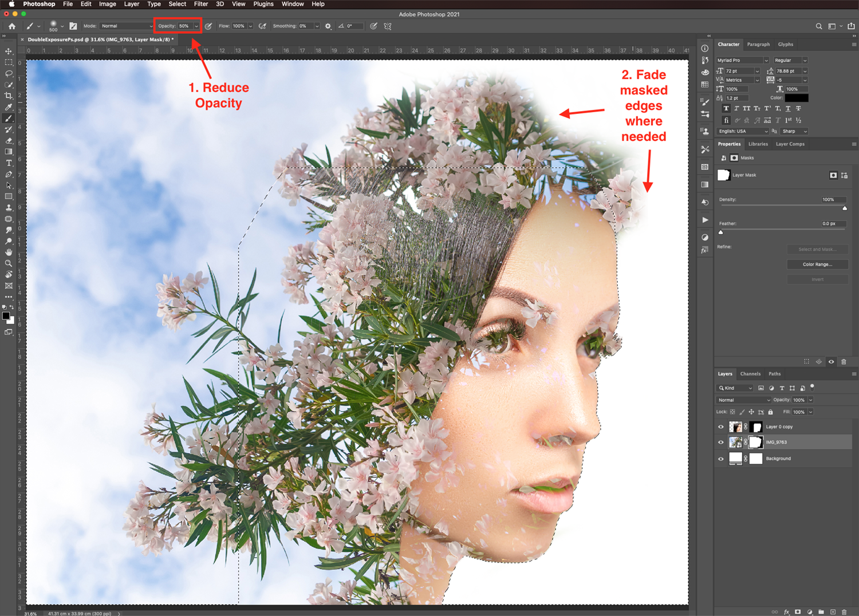
Task: Open brush Opacity 50% dropdown arrow
Action: coord(196,26)
